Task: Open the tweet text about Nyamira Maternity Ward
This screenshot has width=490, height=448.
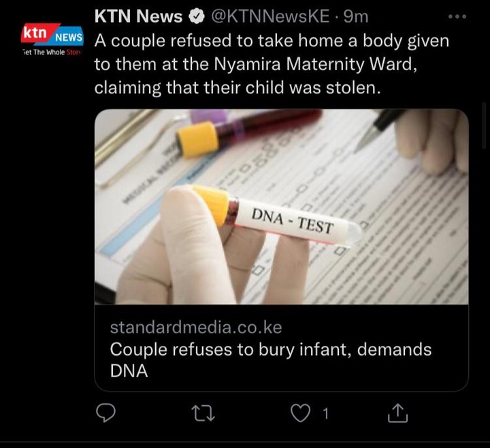Action: coord(272,64)
